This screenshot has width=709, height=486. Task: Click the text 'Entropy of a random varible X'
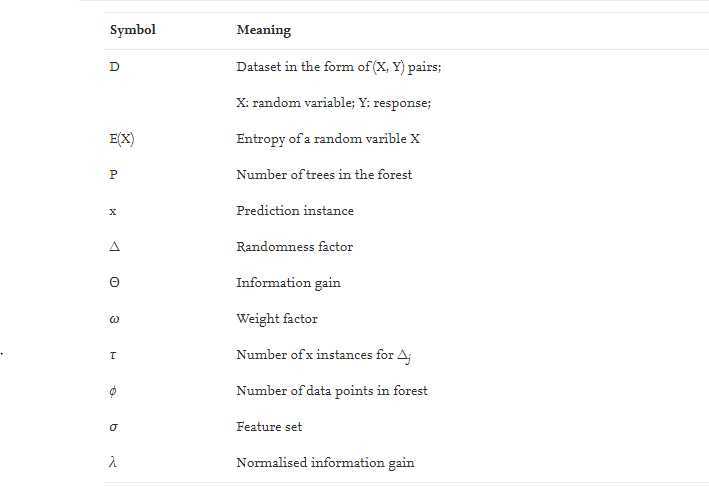point(328,138)
